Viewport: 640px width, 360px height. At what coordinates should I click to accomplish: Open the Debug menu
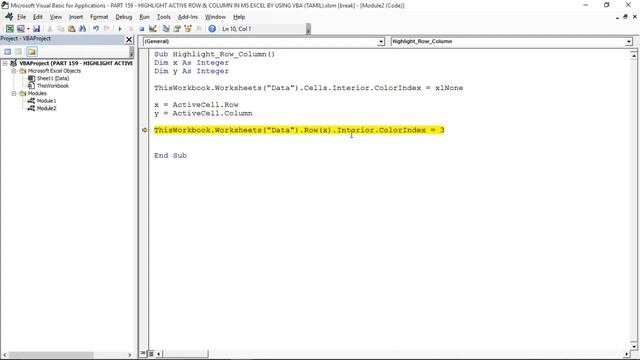tap(124, 17)
